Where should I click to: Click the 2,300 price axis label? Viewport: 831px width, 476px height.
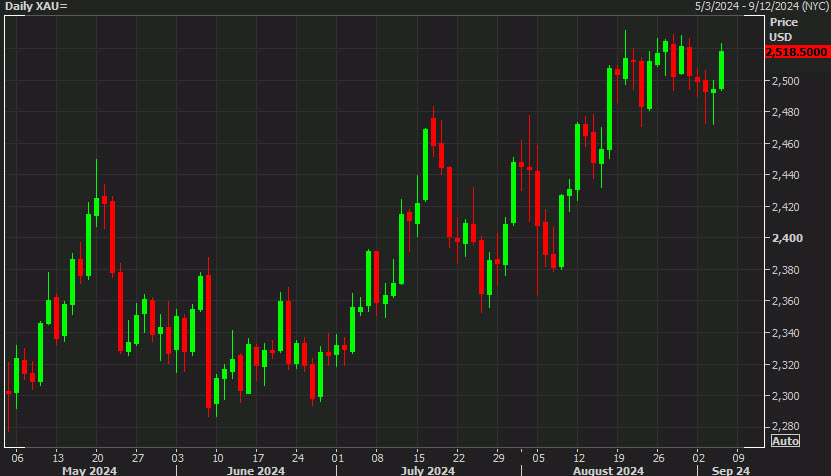pos(786,396)
